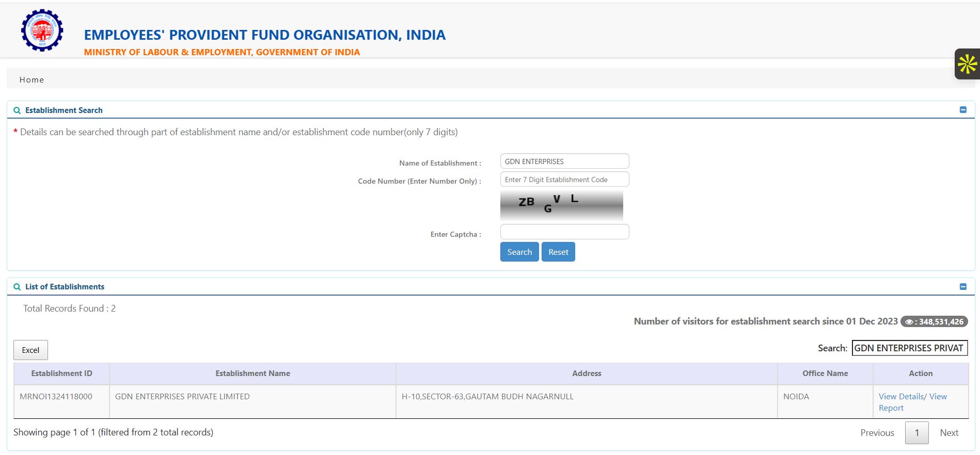Click the visitor count eye badge
Viewport: 980px width, 455px height.
coord(934,321)
